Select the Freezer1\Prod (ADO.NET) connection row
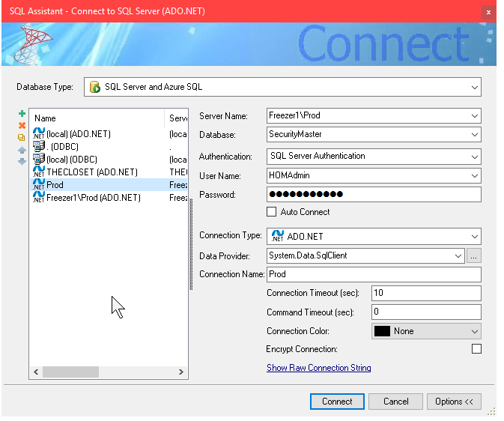 (x=109, y=198)
